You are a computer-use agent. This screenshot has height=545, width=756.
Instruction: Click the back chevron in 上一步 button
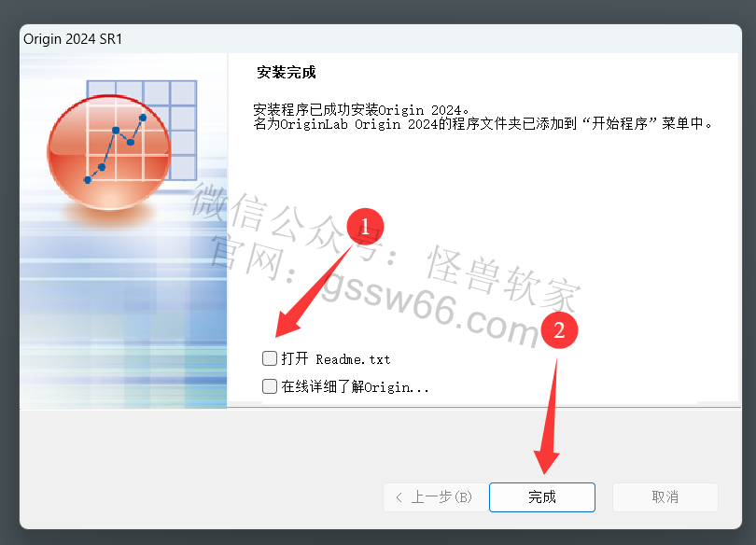pyautogui.click(x=399, y=497)
